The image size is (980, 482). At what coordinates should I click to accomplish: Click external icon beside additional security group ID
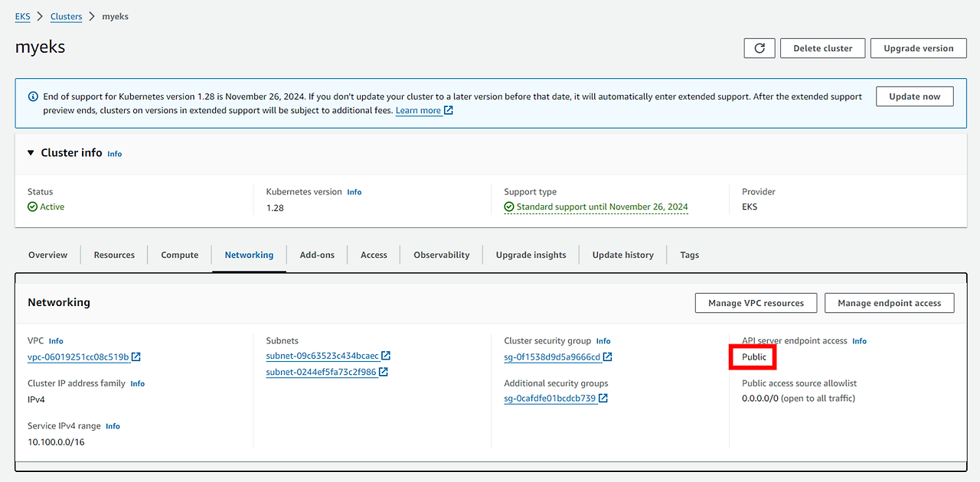pyautogui.click(x=603, y=399)
